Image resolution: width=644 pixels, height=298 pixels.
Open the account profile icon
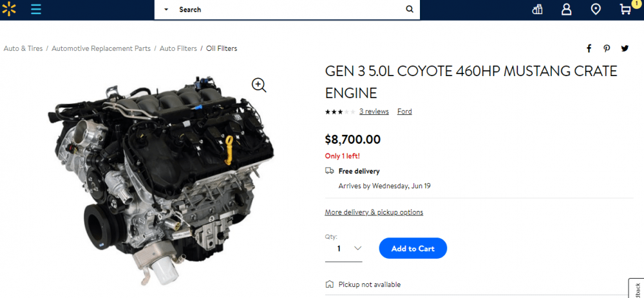566,10
